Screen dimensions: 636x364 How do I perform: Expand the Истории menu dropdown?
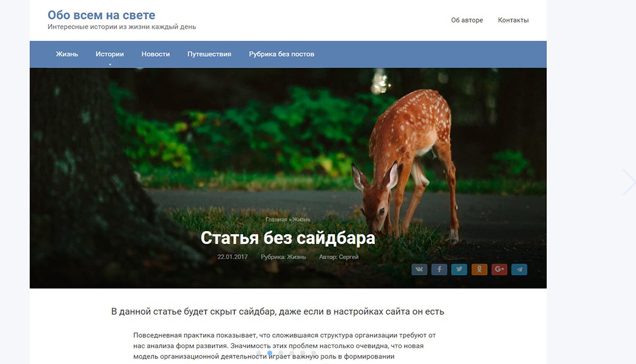point(110,54)
